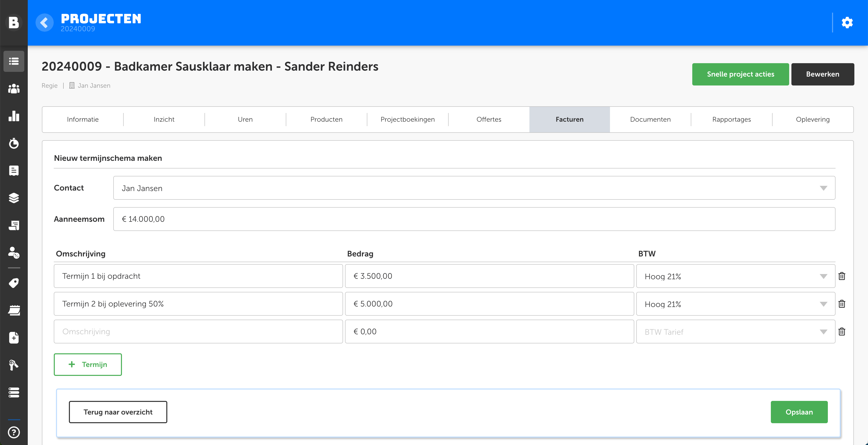868x445 pixels.
Task: Click Terug naar overzicht button
Action: [118, 412]
